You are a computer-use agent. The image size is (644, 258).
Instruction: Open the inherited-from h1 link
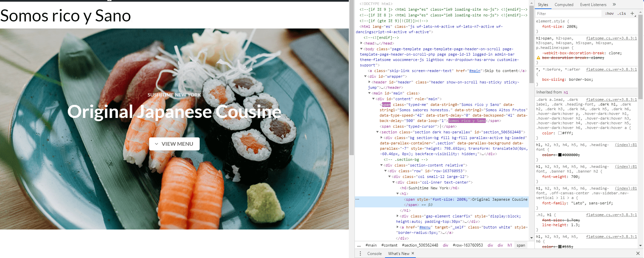click(x=566, y=92)
